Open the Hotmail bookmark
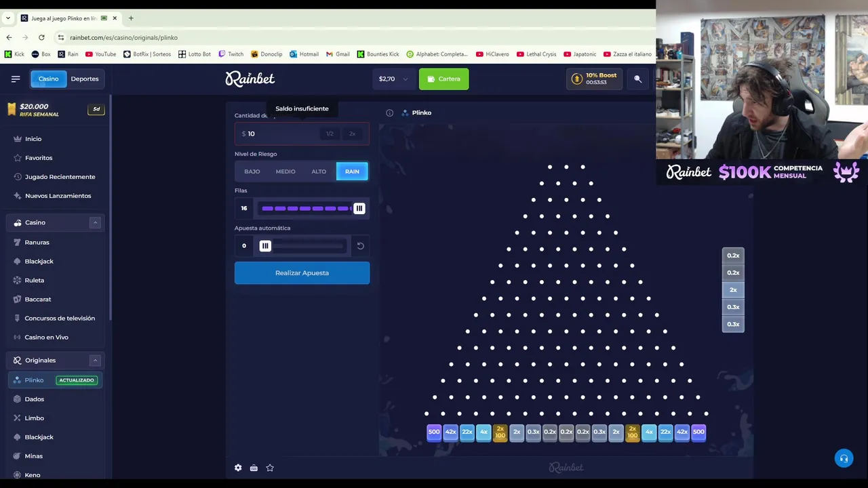 tap(304, 54)
